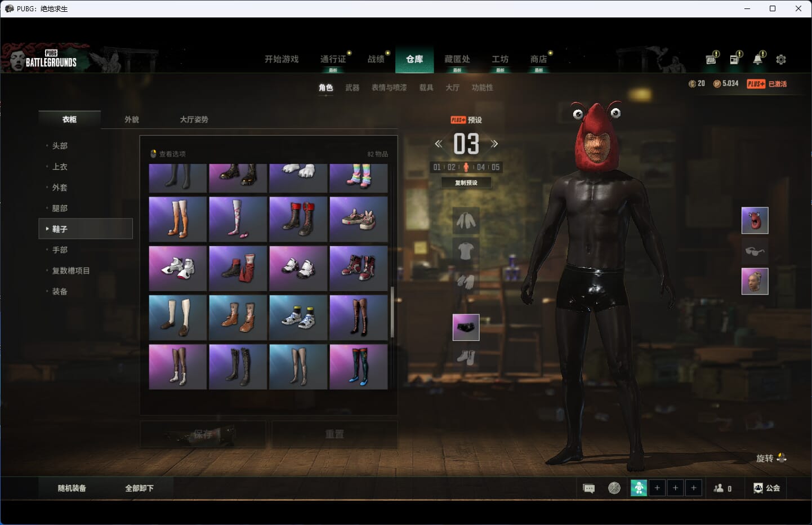The image size is (812, 525).
Task: Switch to the 载具 sub-tab
Action: pos(426,88)
